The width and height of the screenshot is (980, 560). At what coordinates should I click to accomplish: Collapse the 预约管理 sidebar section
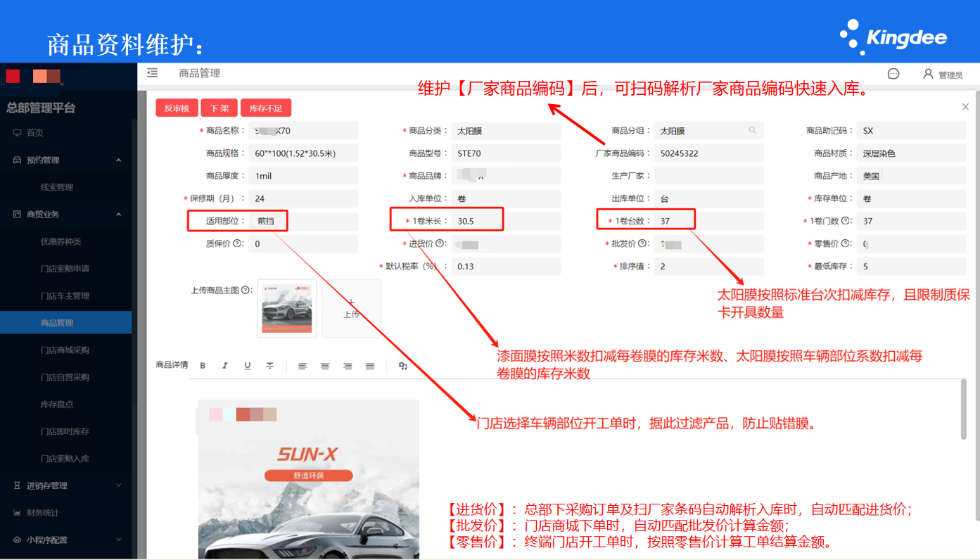click(x=118, y=160)
